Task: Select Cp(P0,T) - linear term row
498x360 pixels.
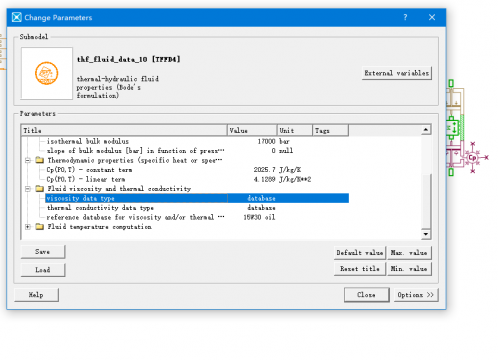Action: pos(197,179)
